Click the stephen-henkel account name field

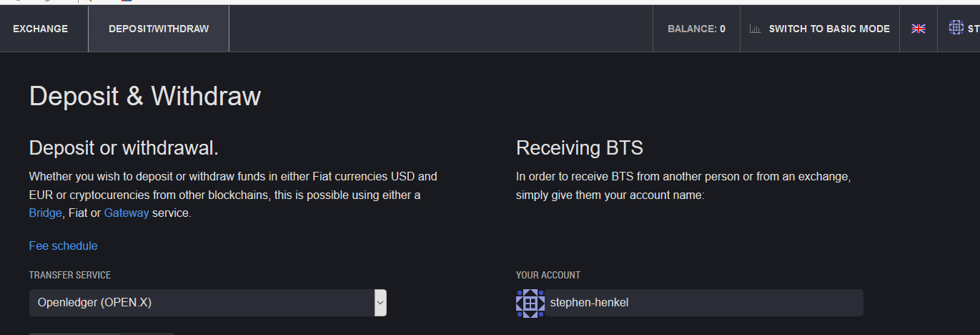click(690, 303)
